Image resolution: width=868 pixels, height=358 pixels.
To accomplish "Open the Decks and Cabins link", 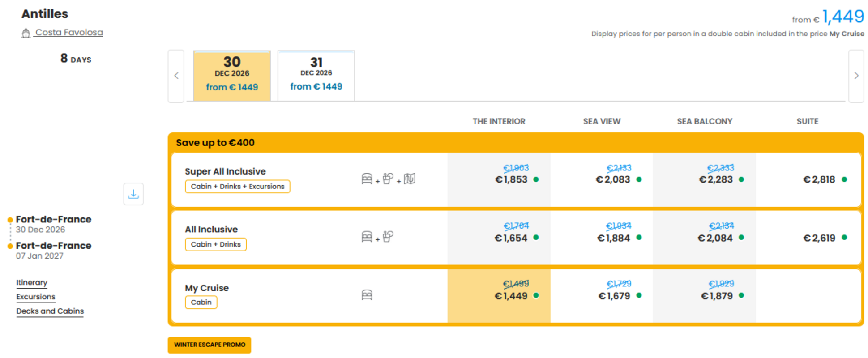I will [x=50, y=311].
